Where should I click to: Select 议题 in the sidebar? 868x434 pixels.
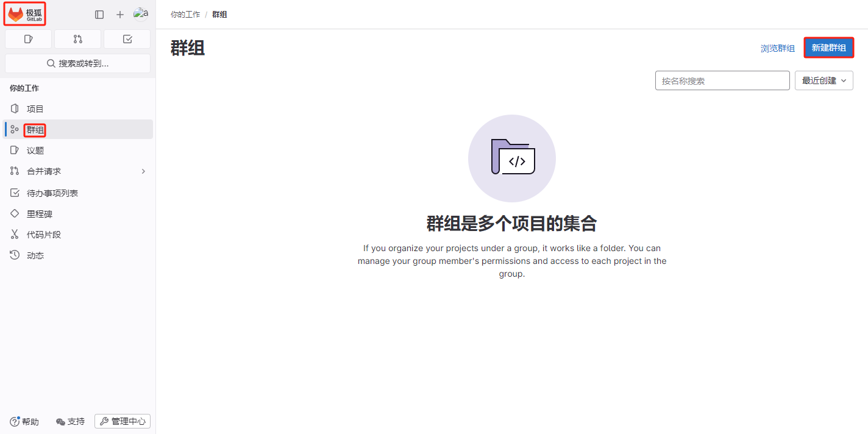tap(35, 151)
